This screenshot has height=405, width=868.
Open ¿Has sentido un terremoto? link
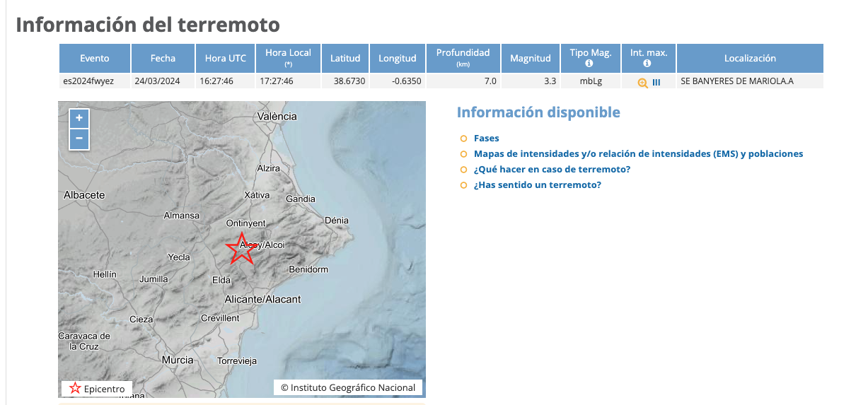(537, 185)
